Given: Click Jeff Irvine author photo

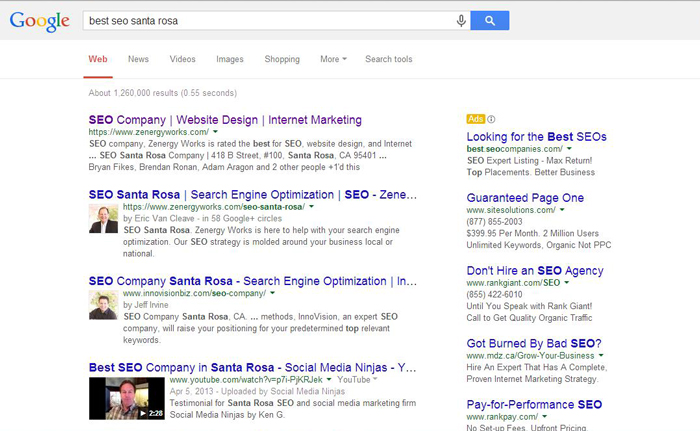Looking at the screenshot, I should (x=104, y=305).
